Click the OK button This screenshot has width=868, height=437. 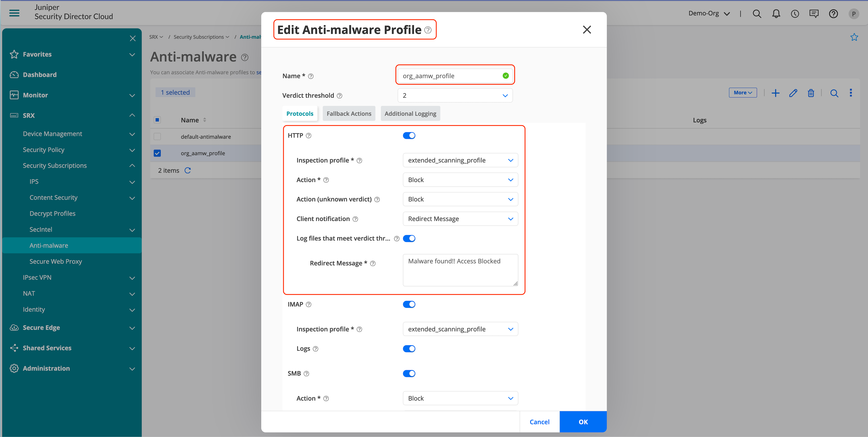[x=583, y=422]
